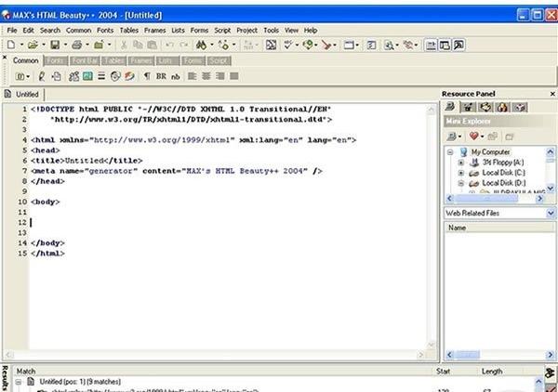Click the binoculars Find icon

tap(199, 45)
